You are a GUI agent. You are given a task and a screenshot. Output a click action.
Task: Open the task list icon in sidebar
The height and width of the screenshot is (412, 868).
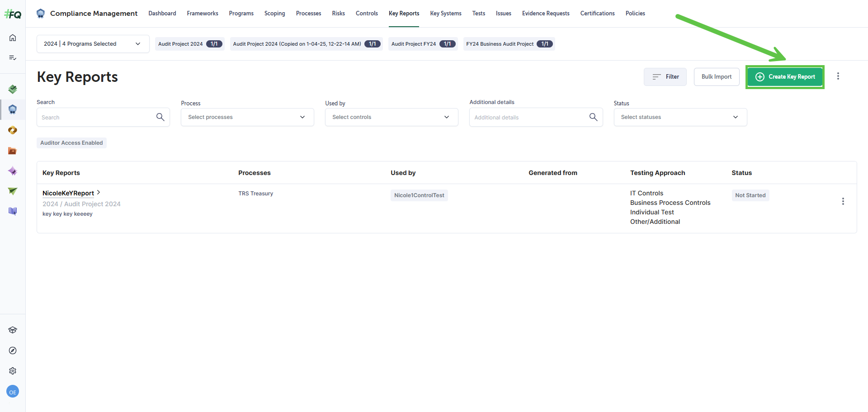pyautogui.click(x=13, y=57)
